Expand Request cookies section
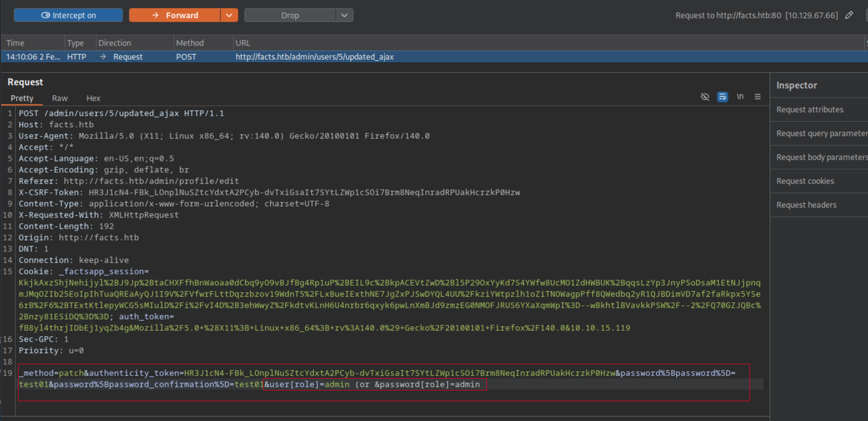The width and height of the screenshot is (868, 421). [805, 181]
